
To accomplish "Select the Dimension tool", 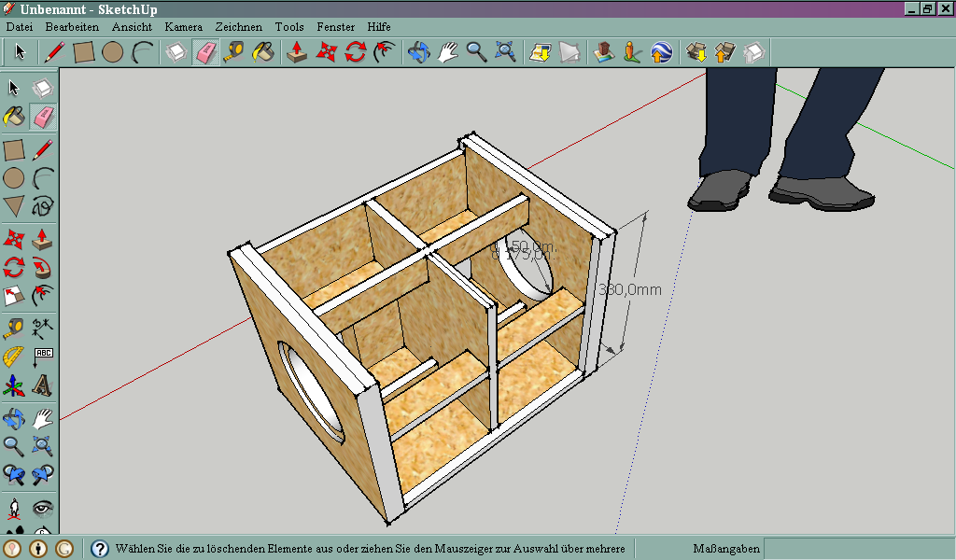I will pos(43,329).
